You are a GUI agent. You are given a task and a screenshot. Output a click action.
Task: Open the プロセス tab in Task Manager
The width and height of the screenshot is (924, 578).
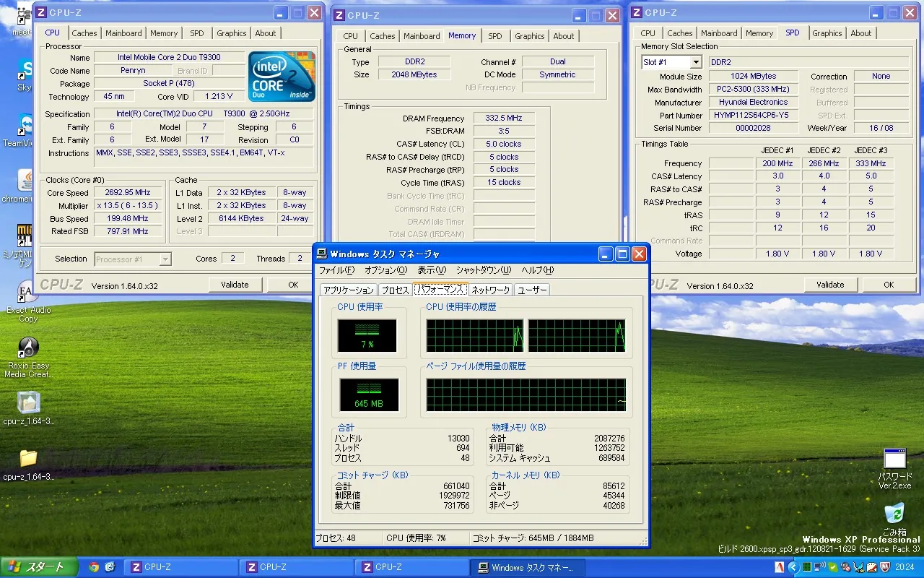point(395,290)
